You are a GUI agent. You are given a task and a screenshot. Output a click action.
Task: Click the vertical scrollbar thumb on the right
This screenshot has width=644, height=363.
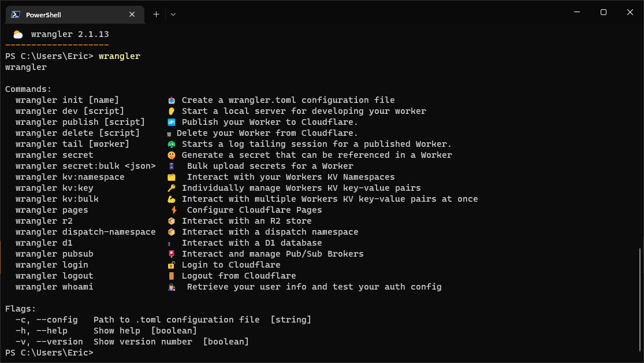640,301
